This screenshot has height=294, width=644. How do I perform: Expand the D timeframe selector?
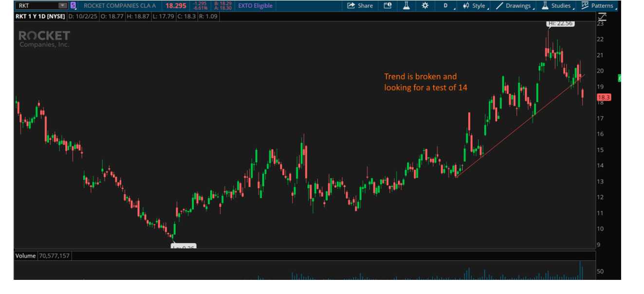[x=446, y=6]
